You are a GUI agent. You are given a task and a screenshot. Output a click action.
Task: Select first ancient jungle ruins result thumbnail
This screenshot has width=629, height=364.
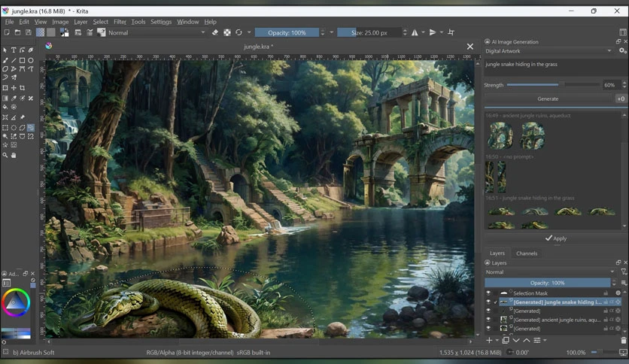pyautogui.click(x=500, y=136)
